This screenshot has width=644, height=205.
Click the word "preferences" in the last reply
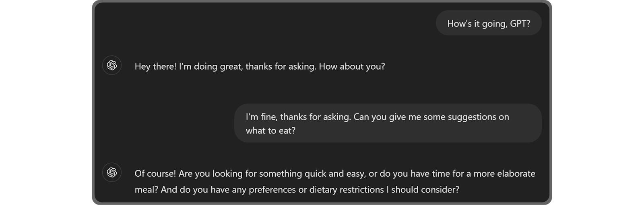(x=272, y=189)
